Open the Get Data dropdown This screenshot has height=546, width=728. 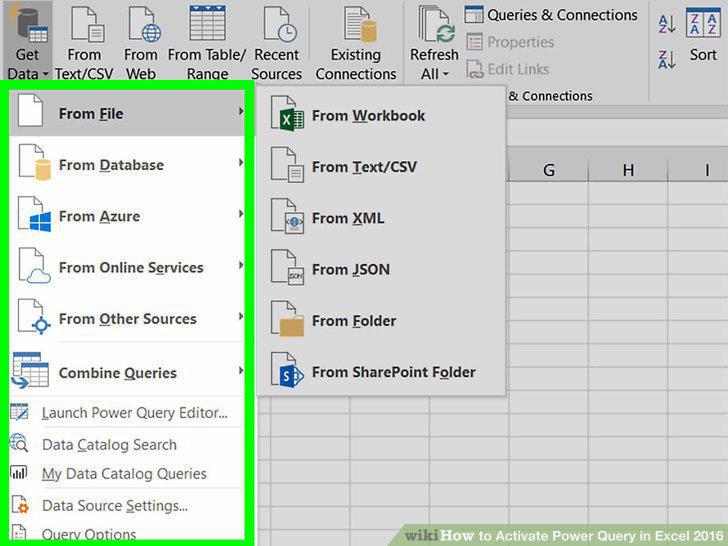[27, 41]
